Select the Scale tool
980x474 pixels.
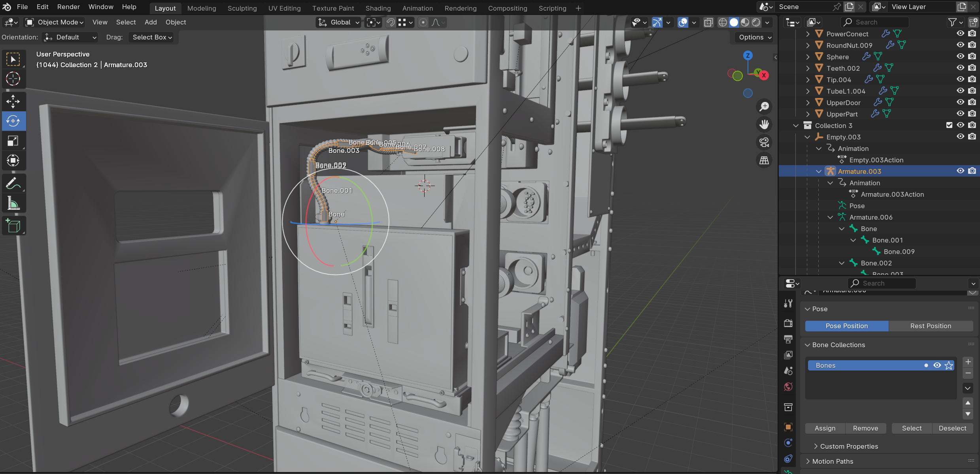pos(13,141)
